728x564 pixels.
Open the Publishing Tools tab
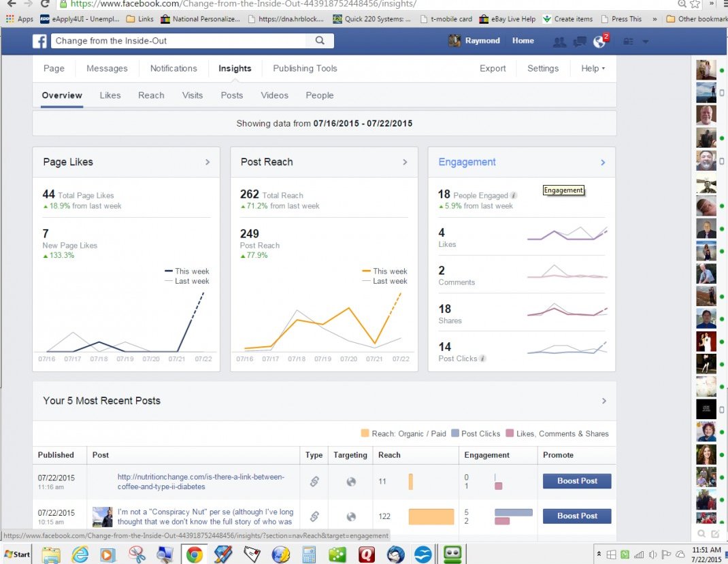tap(305, 68)
